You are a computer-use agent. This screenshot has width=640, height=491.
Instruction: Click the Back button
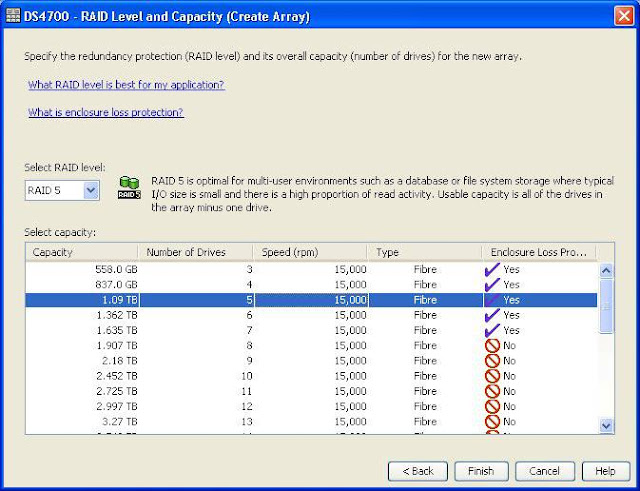(418, 471)
